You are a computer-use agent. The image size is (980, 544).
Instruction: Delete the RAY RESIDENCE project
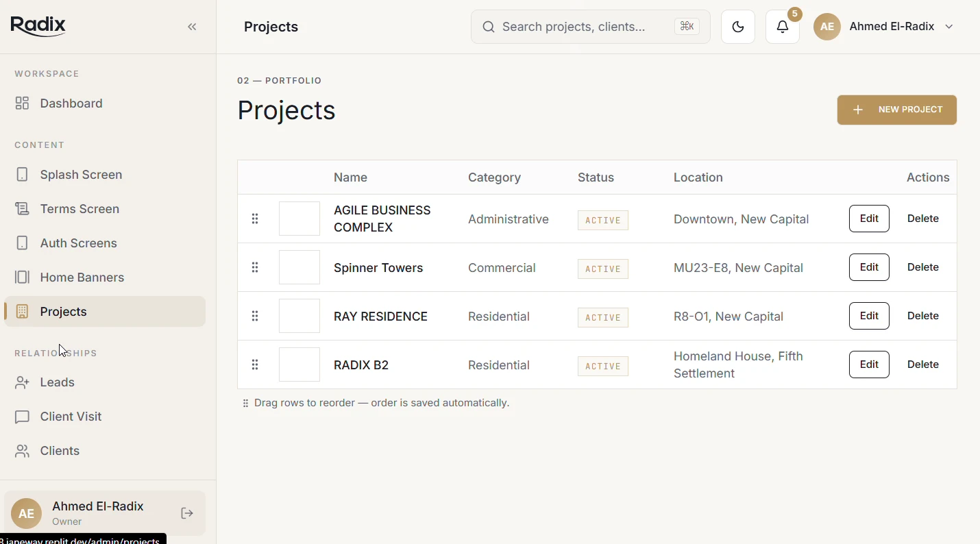point(923,316)
